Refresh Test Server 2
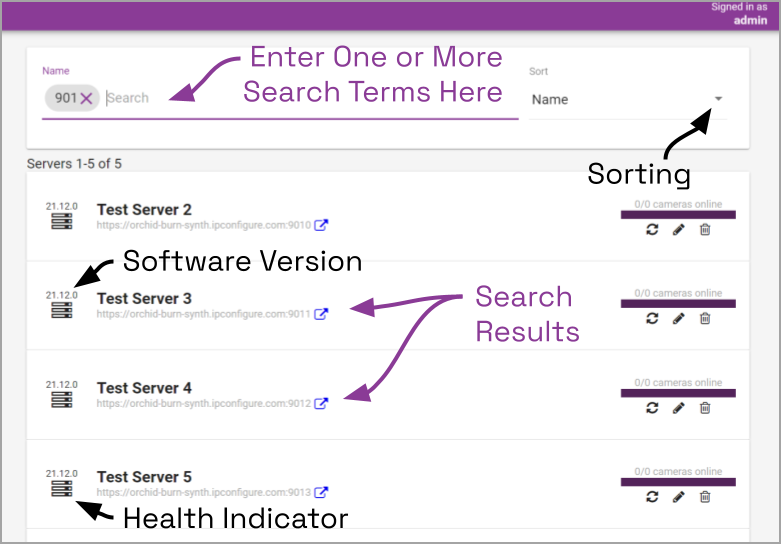Image resolution: width=781 pixels, height=544 pixels. [x=652, y=230]
